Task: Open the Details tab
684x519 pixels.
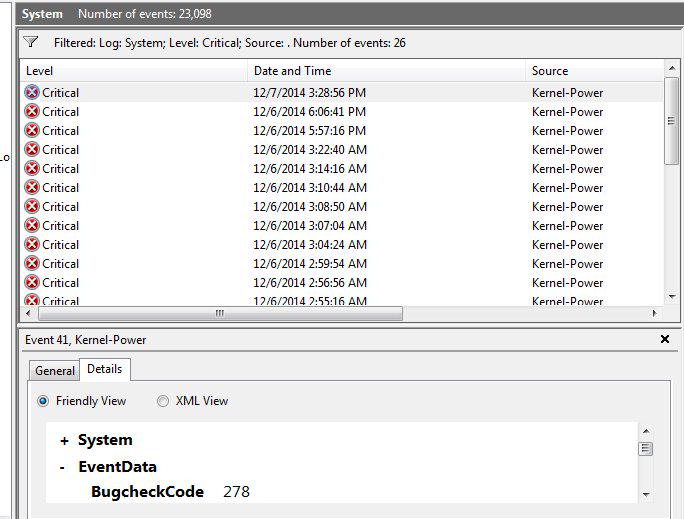Action: 104,369
